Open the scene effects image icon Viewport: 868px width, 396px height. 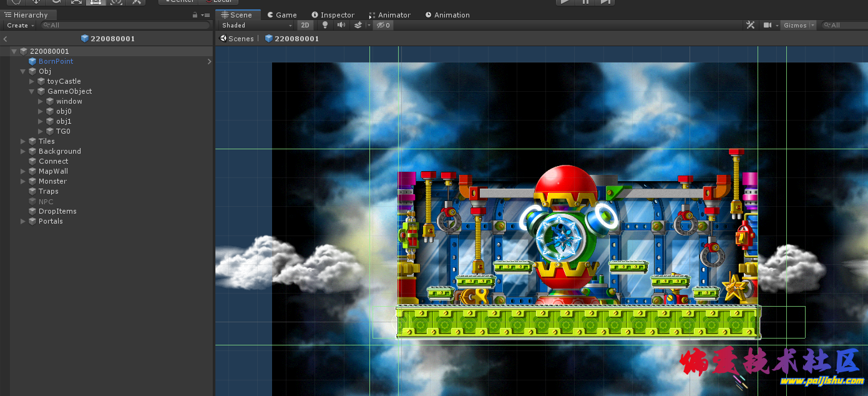pyautogui.click(x=358, y=25)
